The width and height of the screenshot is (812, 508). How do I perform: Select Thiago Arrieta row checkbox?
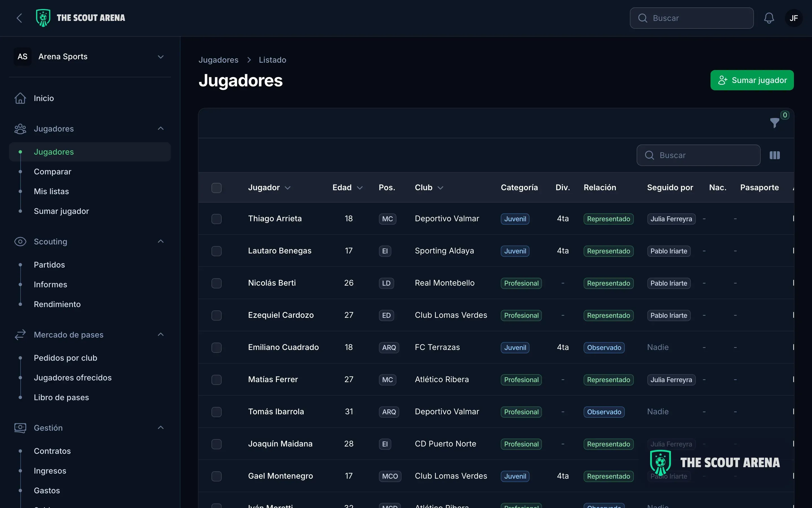(217, 219)
